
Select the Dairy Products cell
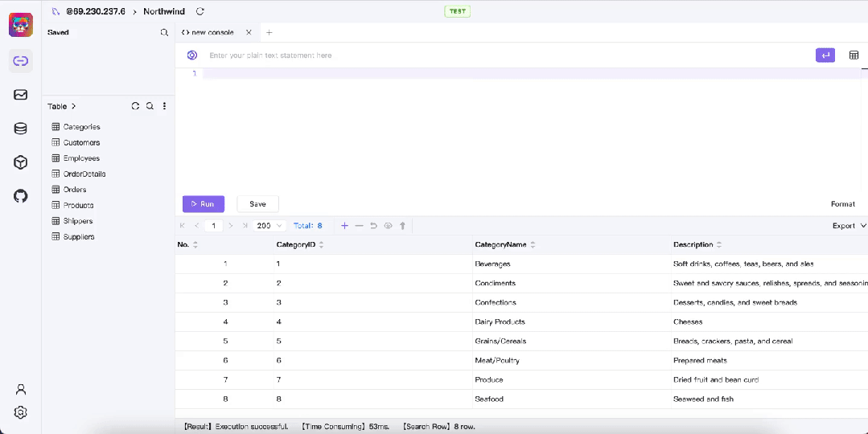[571, 321]
